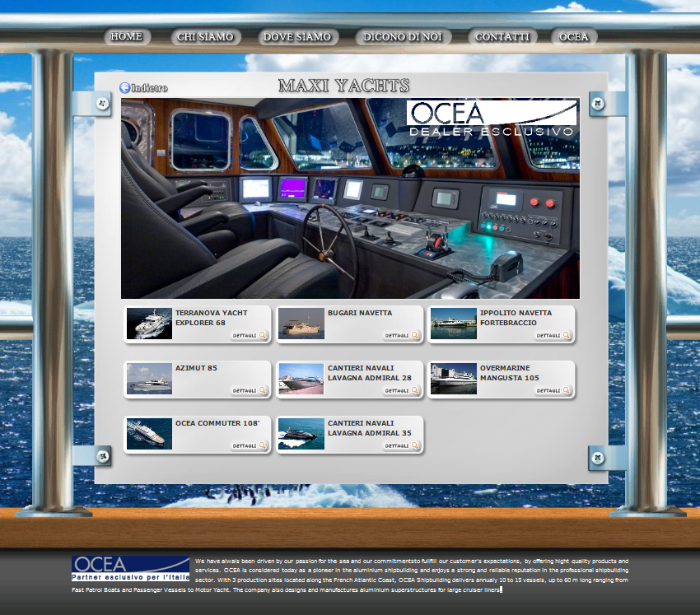This screenshot has height=615, width=700.
Task: Click Dettagli for Lavagna Admiral 35
Action: pos(402,445)
